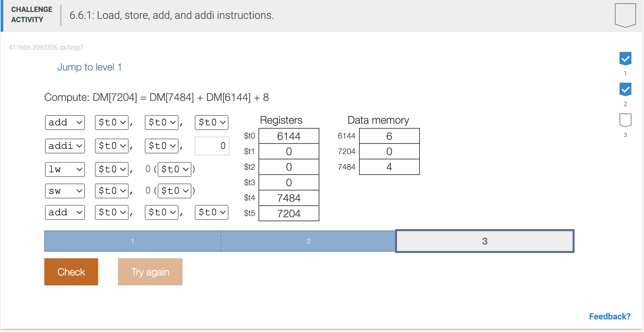
Task: Click data memory 6144 value cell
Action: point(389,136)
